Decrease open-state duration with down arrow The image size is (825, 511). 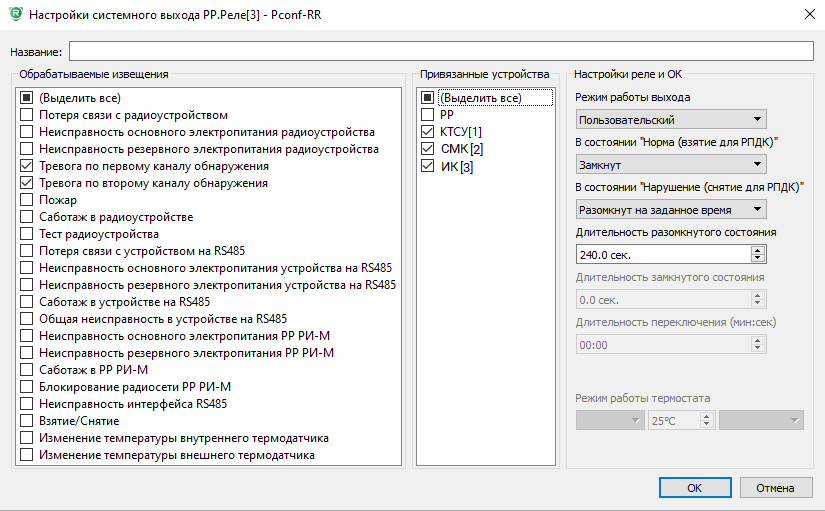tap(757, 259)
